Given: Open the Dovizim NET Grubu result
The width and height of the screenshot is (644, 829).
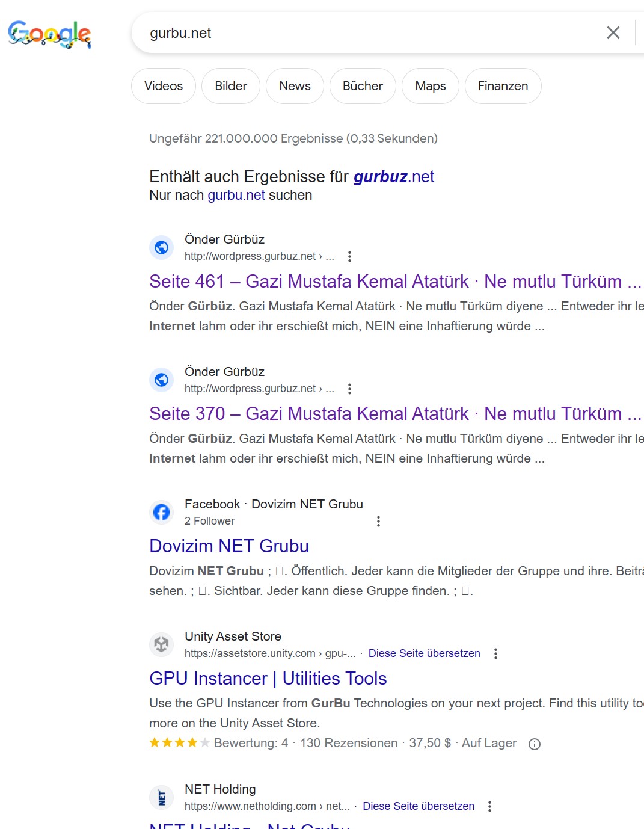Looking at the screenshot, I should pyautogui.click(x=229, y=546).
